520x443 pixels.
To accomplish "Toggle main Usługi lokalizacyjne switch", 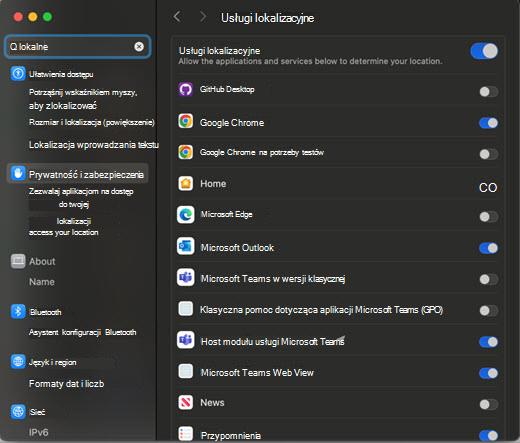I will tap(484, 51).
